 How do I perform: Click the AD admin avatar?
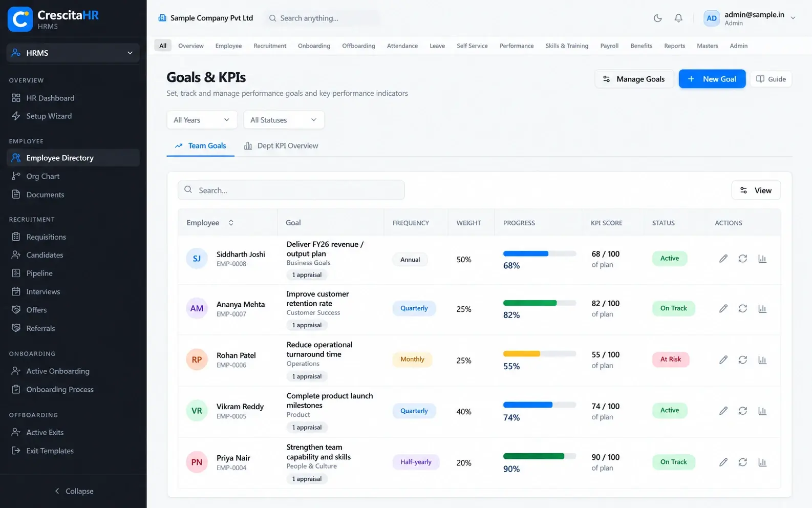click(x=712, y=18)
